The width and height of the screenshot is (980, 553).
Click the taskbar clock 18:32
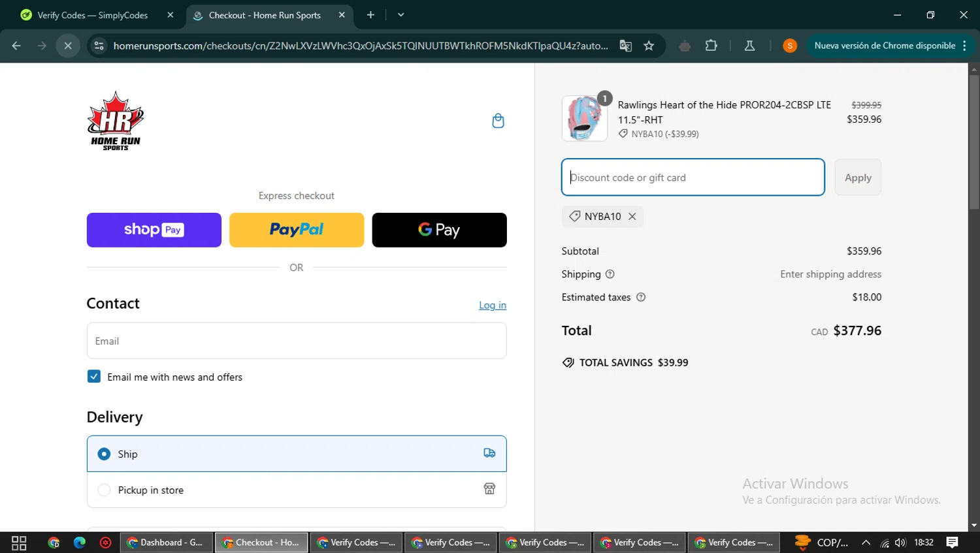924,543
